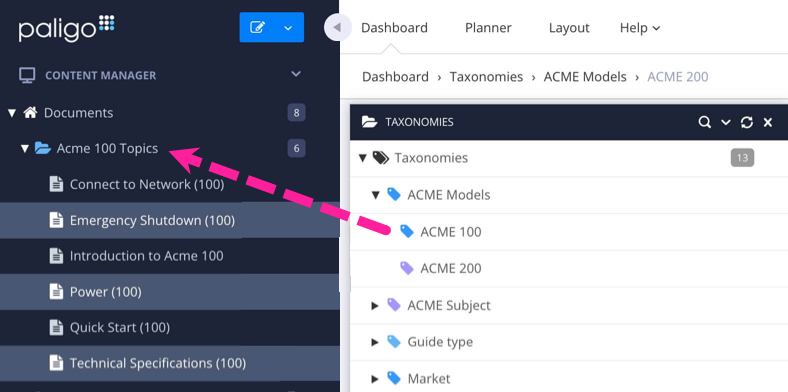Open the Introduction to Acme 100 topic
The image size is (788, 392).
point(146,256)
